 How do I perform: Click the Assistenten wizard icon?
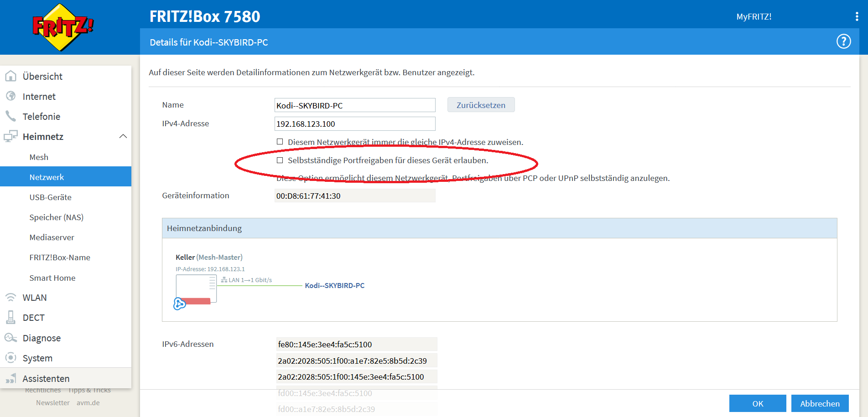coord(10,378)
